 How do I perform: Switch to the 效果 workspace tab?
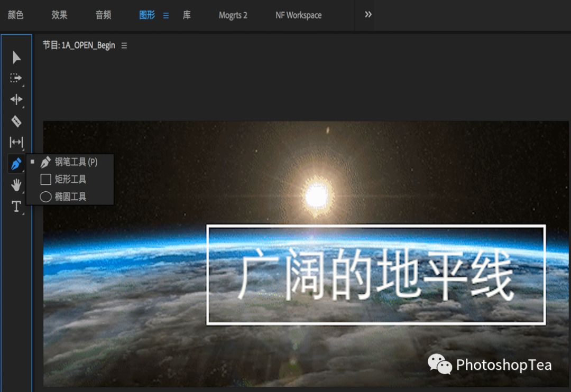point(59,15)
